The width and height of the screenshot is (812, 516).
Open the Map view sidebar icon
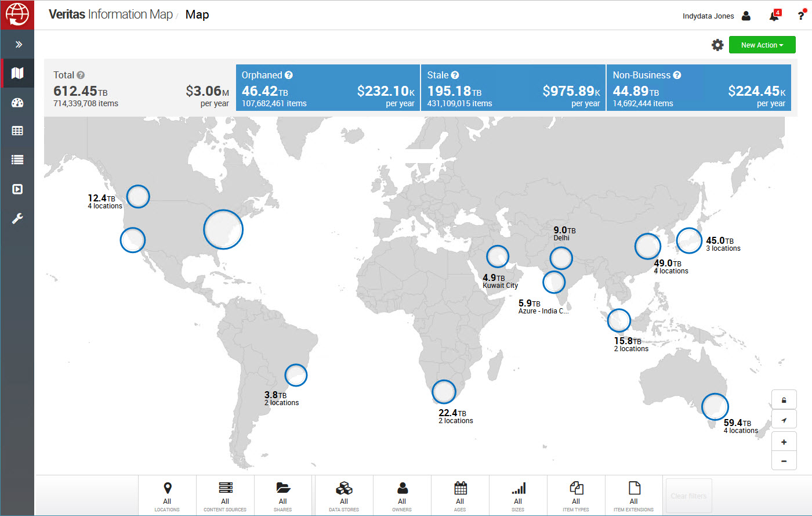pos(17,73)
